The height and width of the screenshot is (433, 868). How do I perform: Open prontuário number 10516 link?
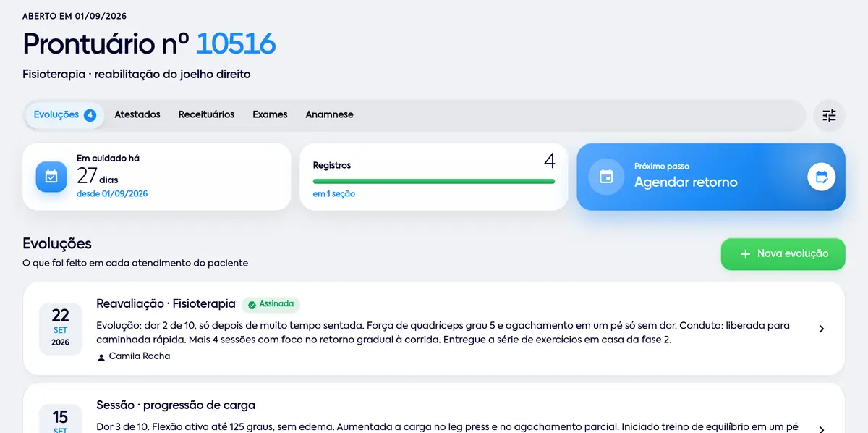tap(236, 44)
